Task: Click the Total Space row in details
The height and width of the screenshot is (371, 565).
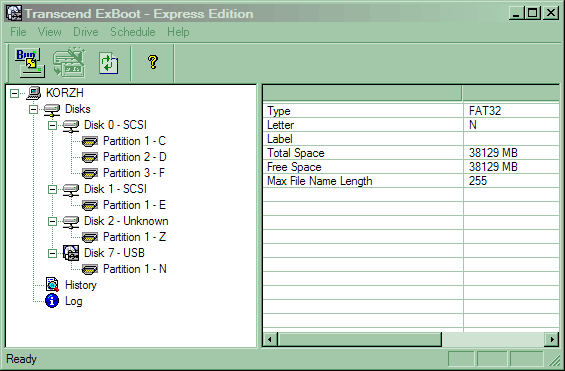Action: pos(411,153)
